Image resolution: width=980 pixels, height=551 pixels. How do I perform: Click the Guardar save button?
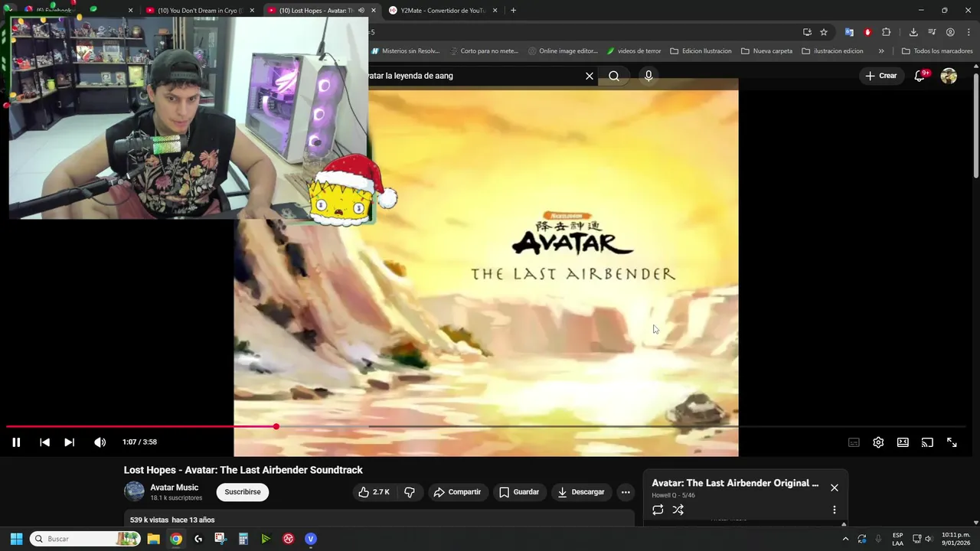519,492
